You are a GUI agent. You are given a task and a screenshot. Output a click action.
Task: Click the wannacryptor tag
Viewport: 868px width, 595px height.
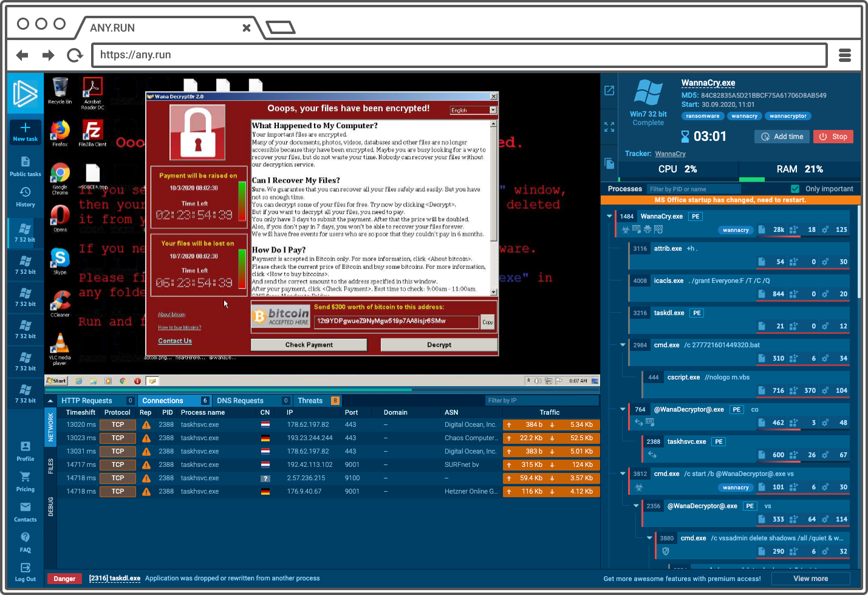coord(787,116)
